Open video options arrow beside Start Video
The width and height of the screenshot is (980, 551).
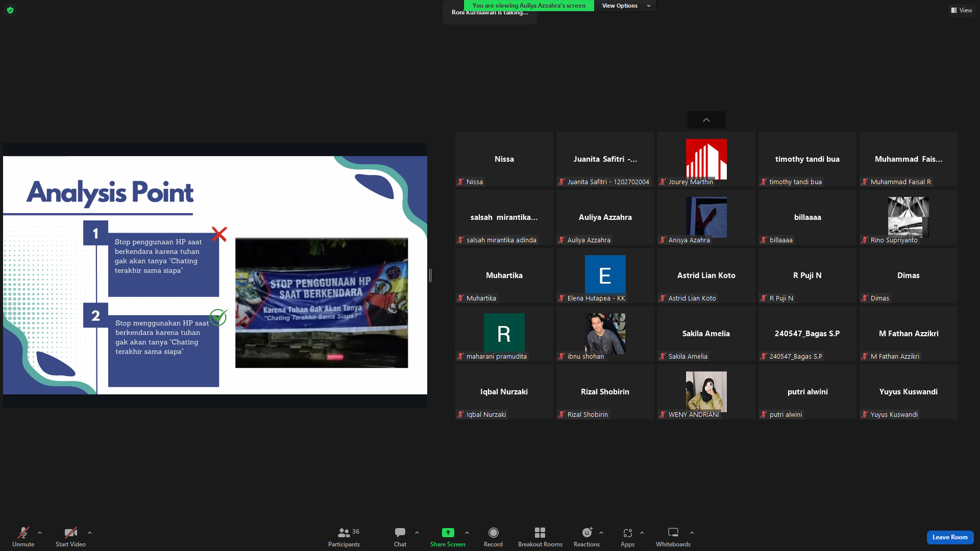[x=90, y=533]
